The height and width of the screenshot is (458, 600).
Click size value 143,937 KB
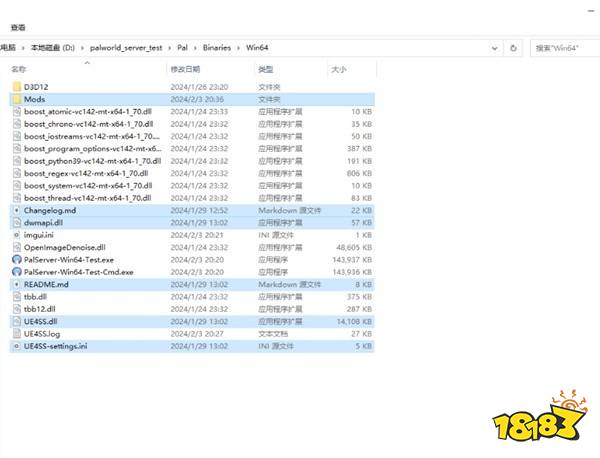coord(352,260)
